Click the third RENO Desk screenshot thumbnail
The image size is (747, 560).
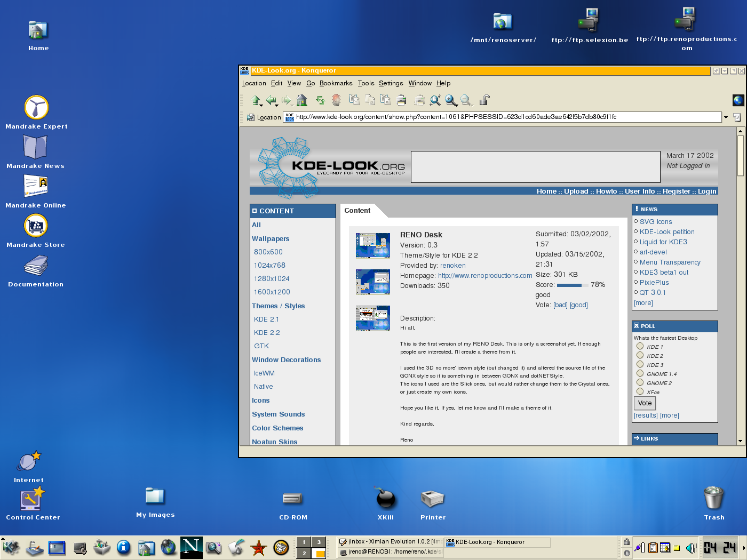(372, 318)
